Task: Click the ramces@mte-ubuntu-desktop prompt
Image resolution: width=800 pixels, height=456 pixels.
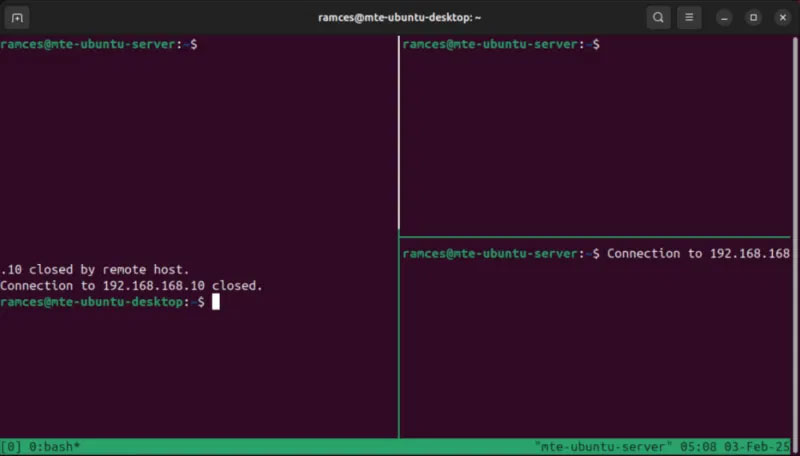Action: coord(102,302)
